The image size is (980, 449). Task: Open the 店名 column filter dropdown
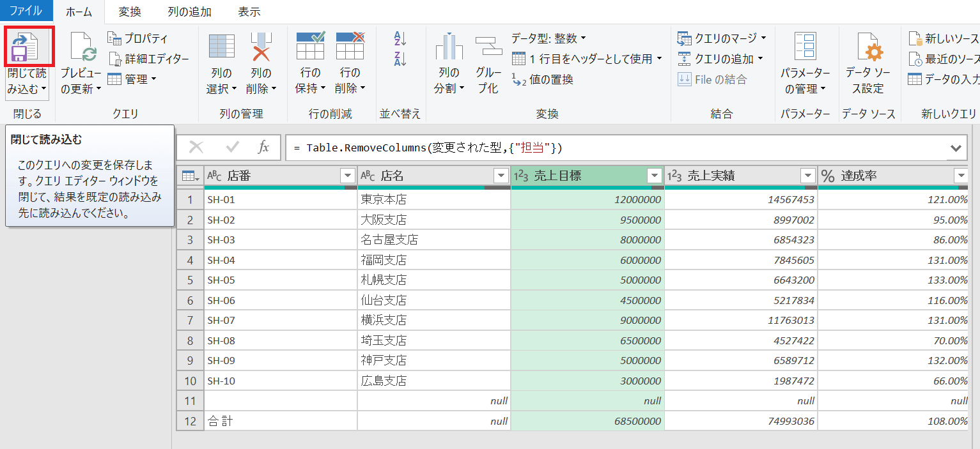pos(501,176)
